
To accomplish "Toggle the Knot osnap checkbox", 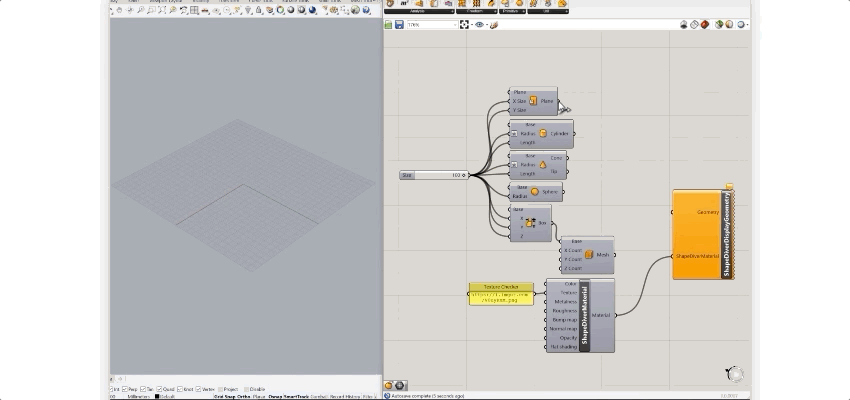I will [180, 389].
